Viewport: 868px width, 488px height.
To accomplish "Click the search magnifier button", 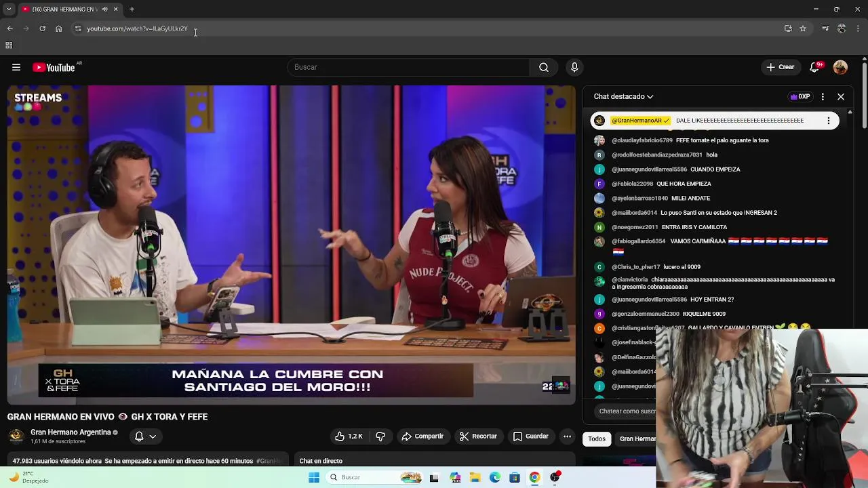I will (543, 67).
